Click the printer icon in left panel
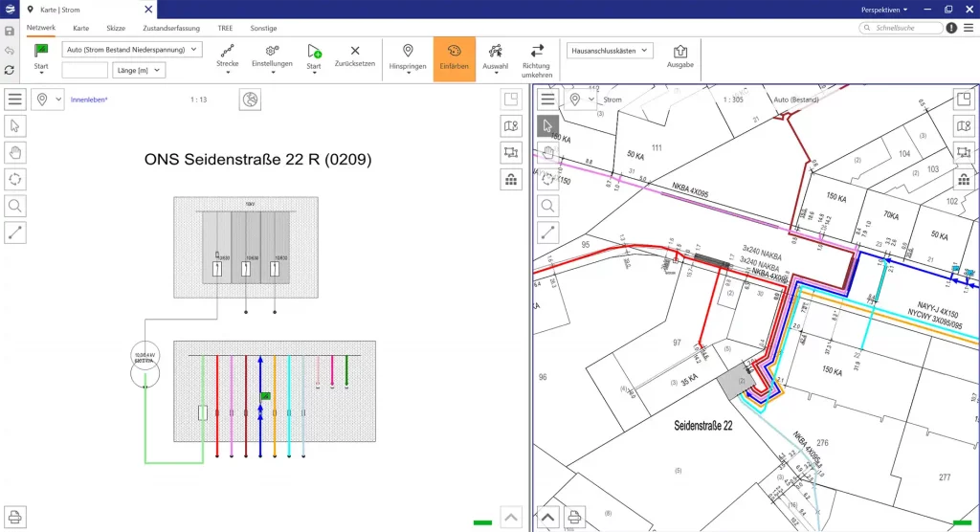 pyautogui.click(x=15, y=518)
